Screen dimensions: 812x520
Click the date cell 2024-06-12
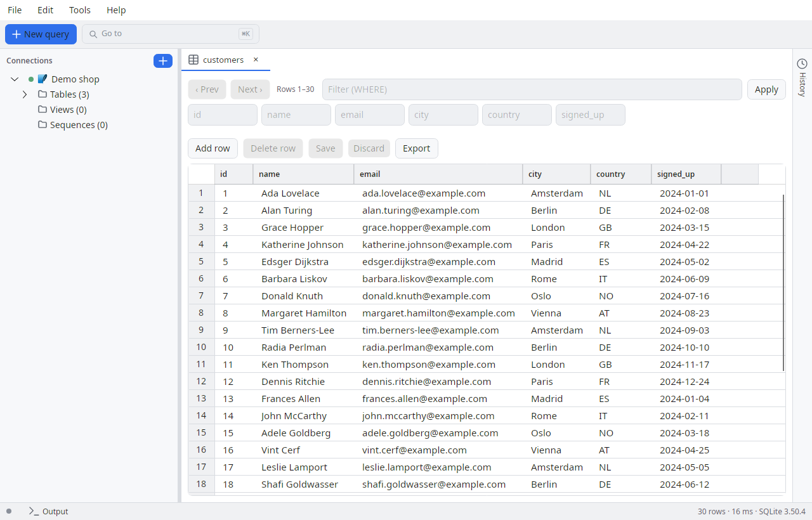click(x=686, y=484)
